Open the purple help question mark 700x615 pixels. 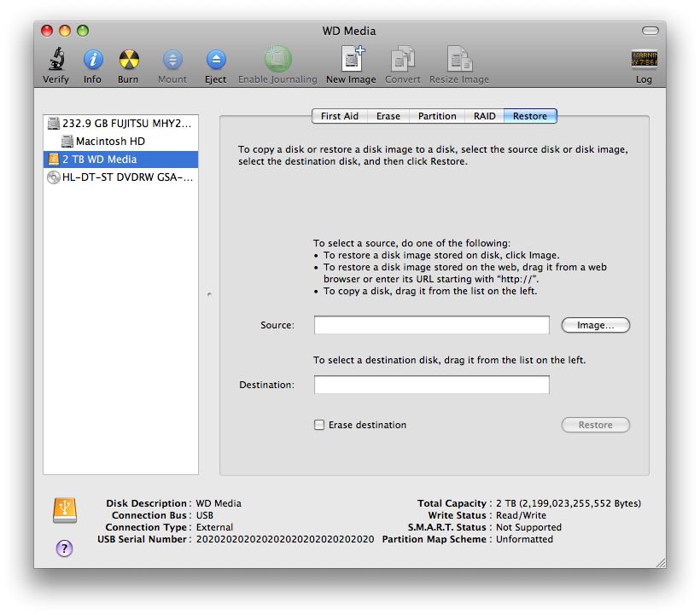click(64, 548)
